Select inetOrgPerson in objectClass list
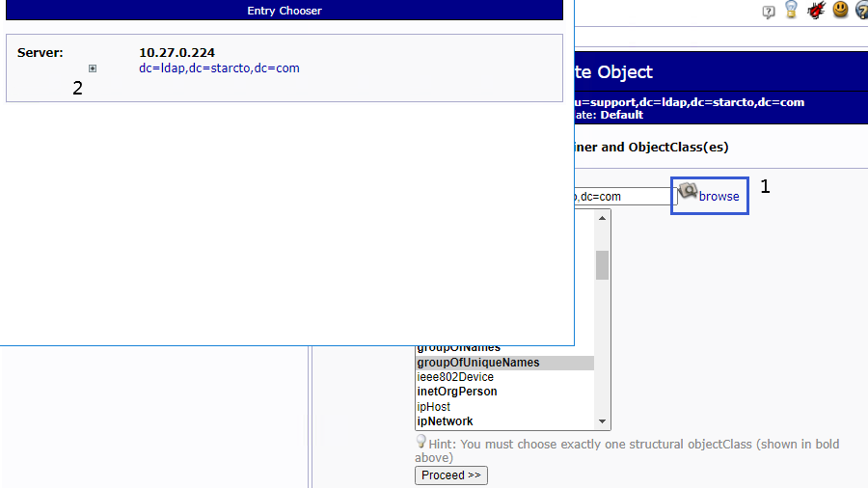The height and width of the screenshot is (488, 868). tap(504, 392)
